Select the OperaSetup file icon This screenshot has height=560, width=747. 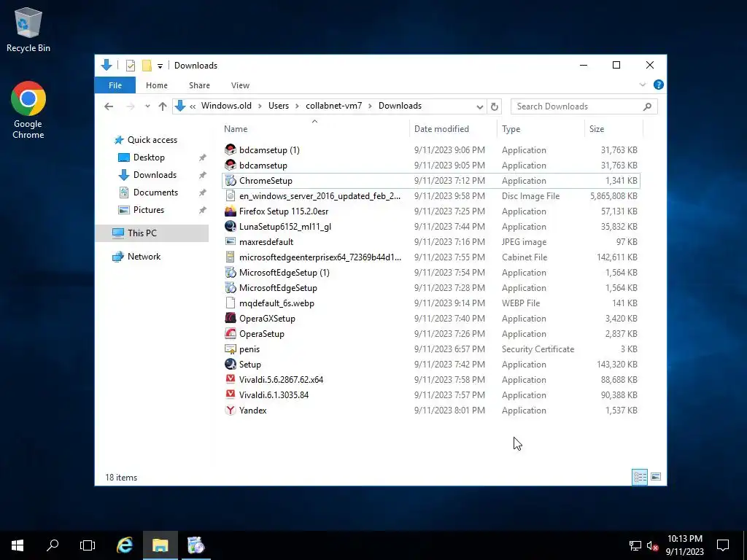pyautogui.click(x=231, y=333)
